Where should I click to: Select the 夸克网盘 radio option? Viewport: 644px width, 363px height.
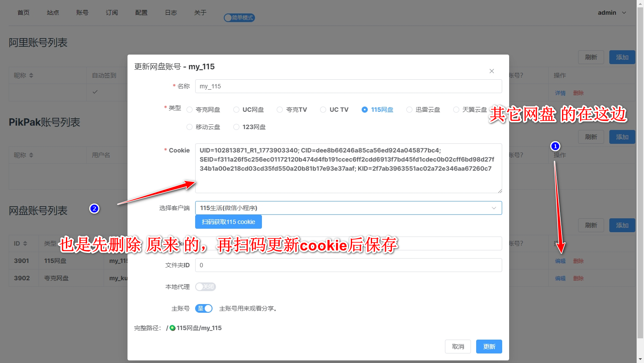(190, 110)
